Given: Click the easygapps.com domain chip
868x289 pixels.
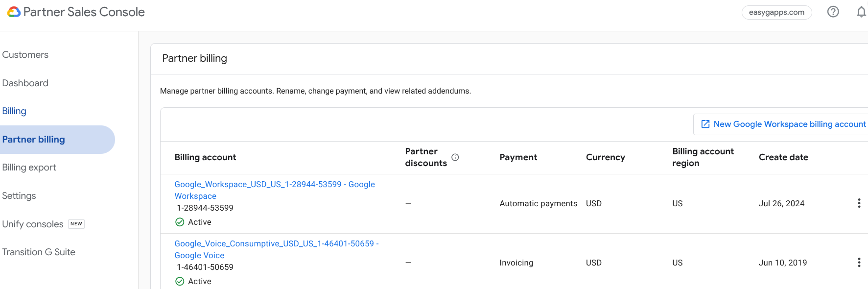Looking at the screenshot, I should [776, 12].
